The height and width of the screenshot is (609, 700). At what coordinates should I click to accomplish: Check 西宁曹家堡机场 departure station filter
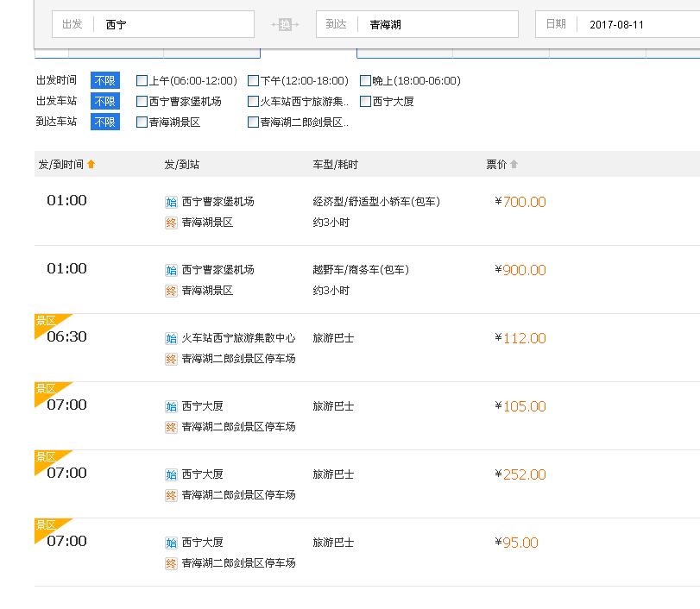[142, 102]
